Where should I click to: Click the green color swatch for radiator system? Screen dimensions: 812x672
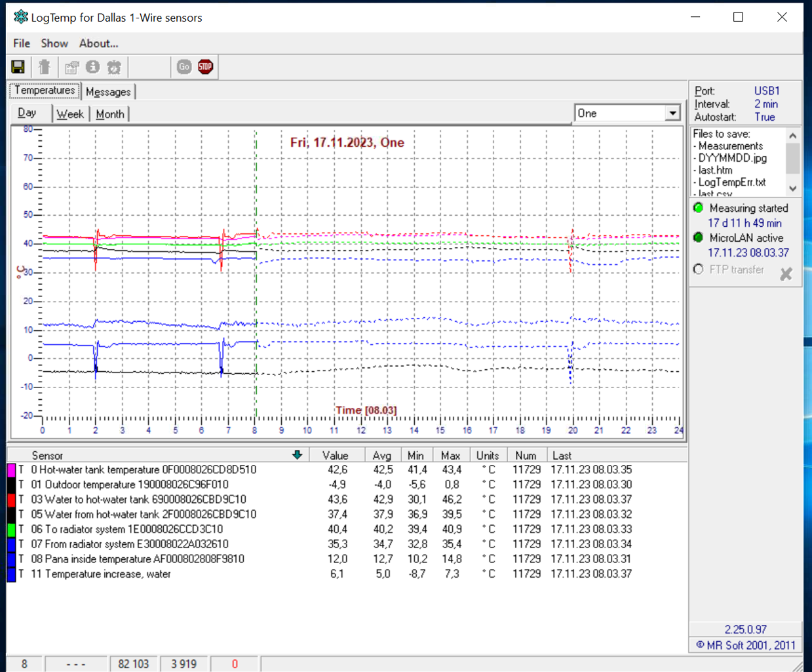(x=11, y=529)
